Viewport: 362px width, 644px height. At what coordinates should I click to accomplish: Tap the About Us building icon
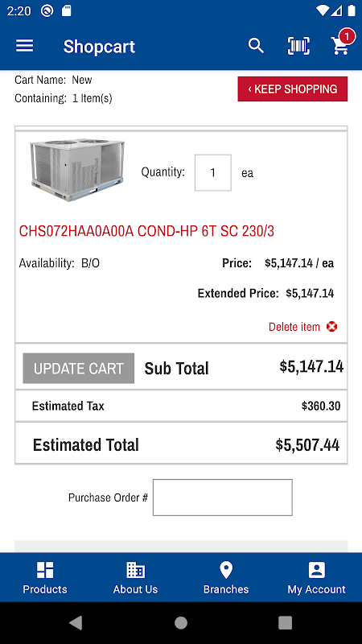point(135,570)
